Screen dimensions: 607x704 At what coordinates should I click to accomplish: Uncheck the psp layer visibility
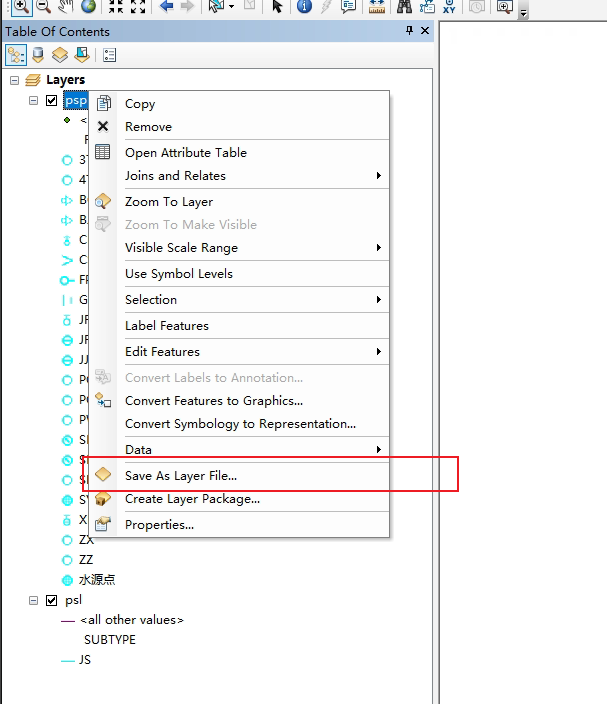[x=52, y=100]
